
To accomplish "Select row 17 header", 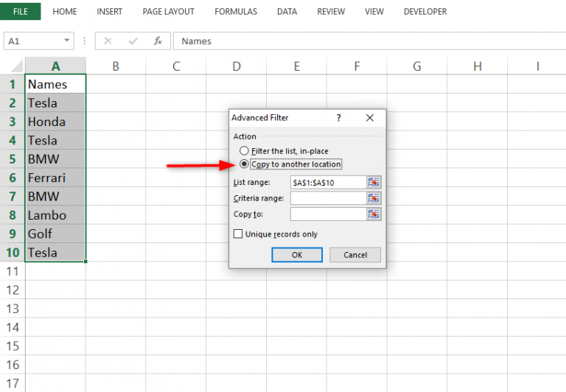I will [x=13, y=383].
